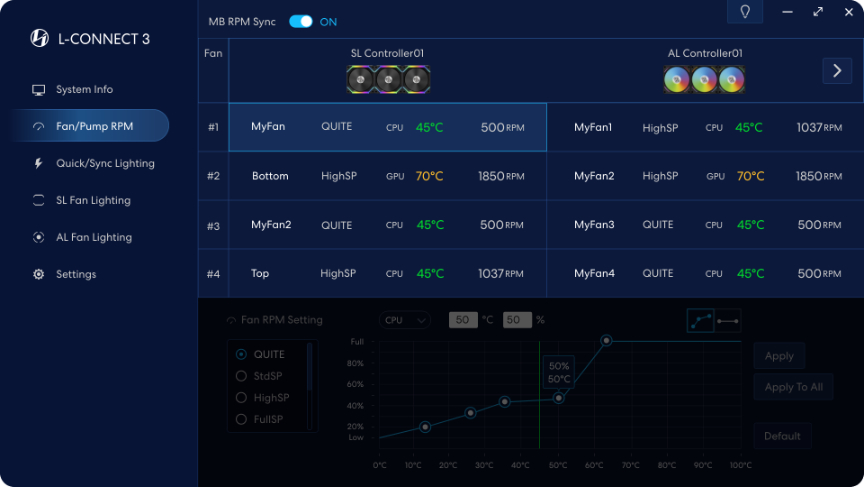Click the lightbulb icon in title bar
Viewport: 864px width, 487px height.
[745, 12]
